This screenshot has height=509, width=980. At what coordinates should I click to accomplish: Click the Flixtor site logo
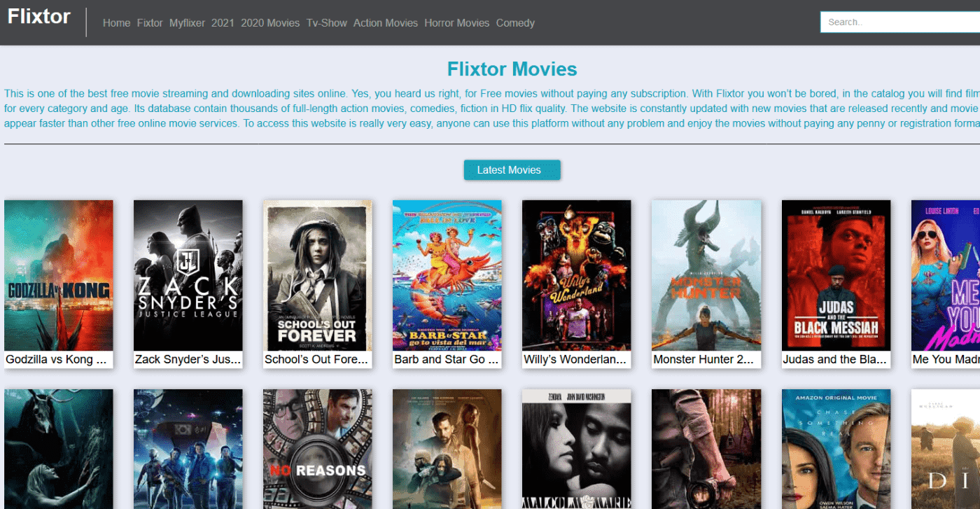click(39, 17)
